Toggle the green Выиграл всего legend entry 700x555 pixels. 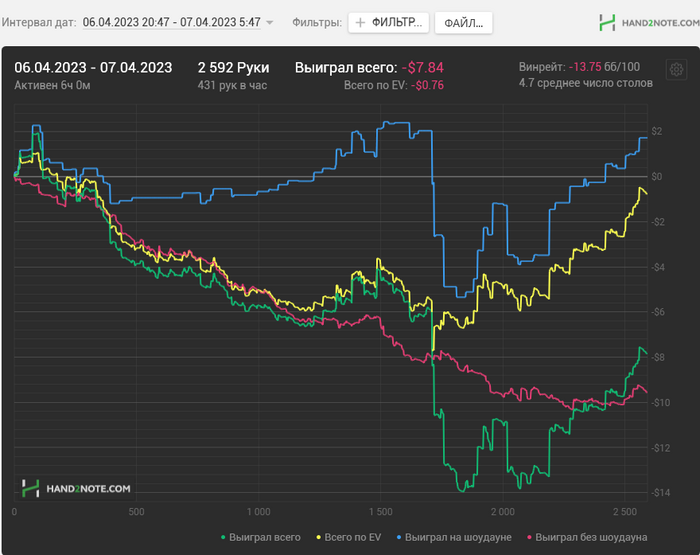click(261, 537)
